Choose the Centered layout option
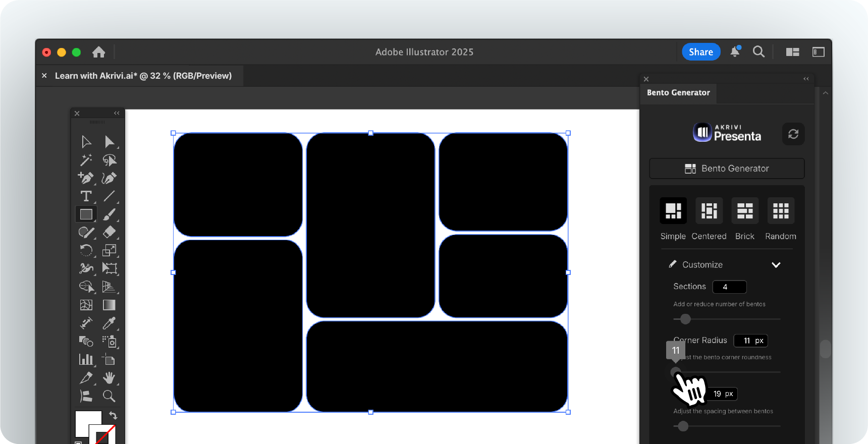The image size is (868, 444). 709,210
